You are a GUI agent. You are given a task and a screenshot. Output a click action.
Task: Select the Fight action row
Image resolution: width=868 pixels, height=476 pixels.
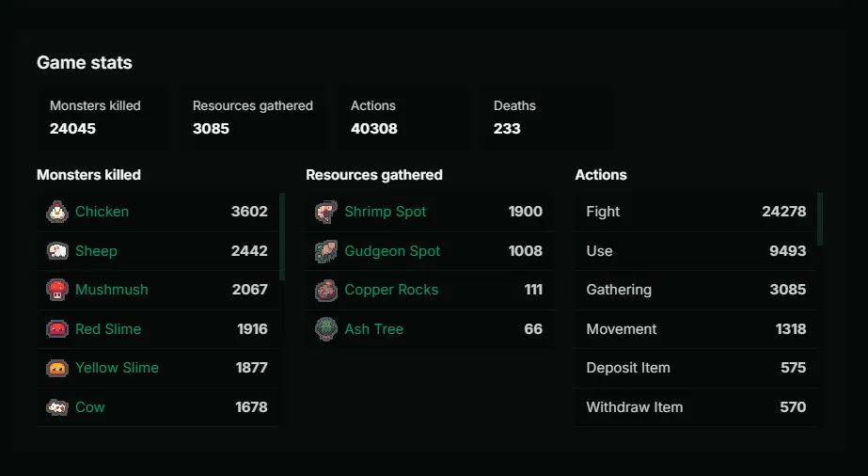click(696, 212)
